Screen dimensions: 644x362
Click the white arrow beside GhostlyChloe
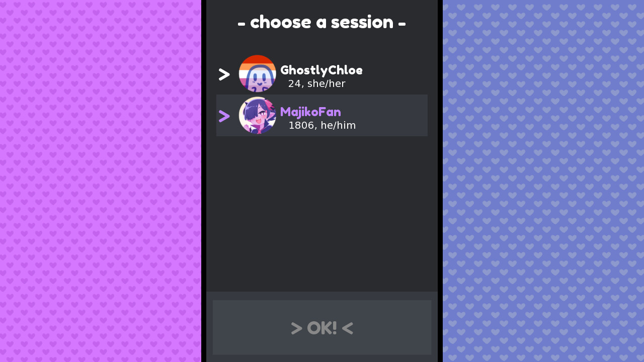coord(224,74)
